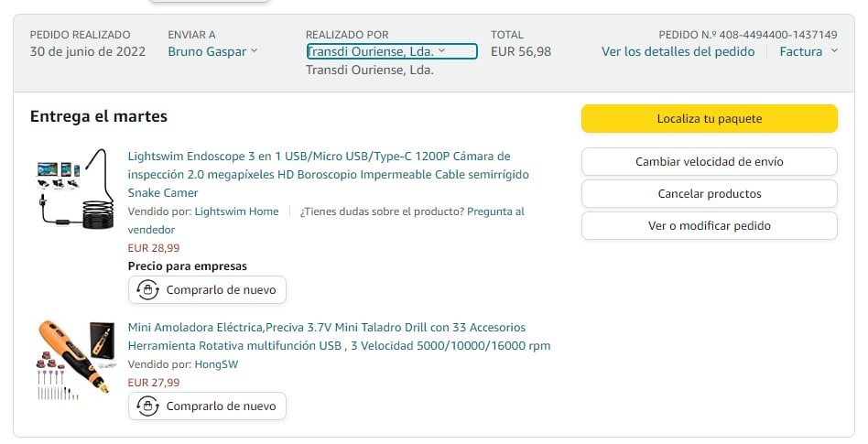Viewport: 868px width, 444px height.
Task: Click the chevron next to Factura
Action: point(834,51)
